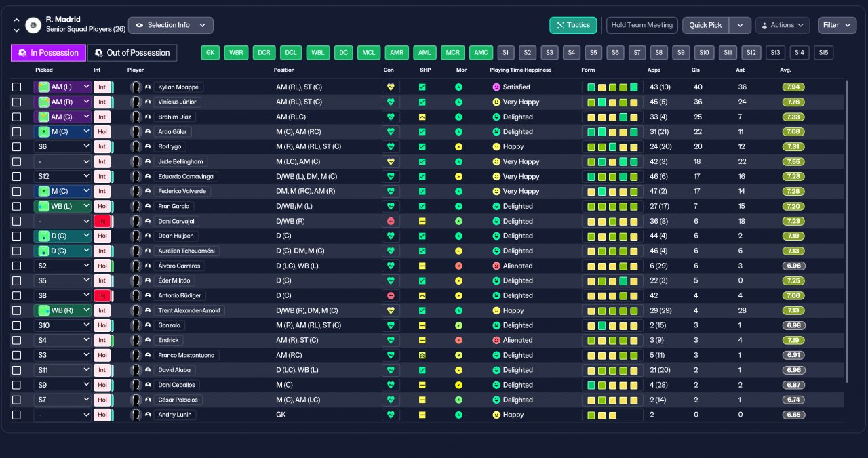
Task: Click Vinícius Júnior's player portrait icon
Action: point(136,102)
